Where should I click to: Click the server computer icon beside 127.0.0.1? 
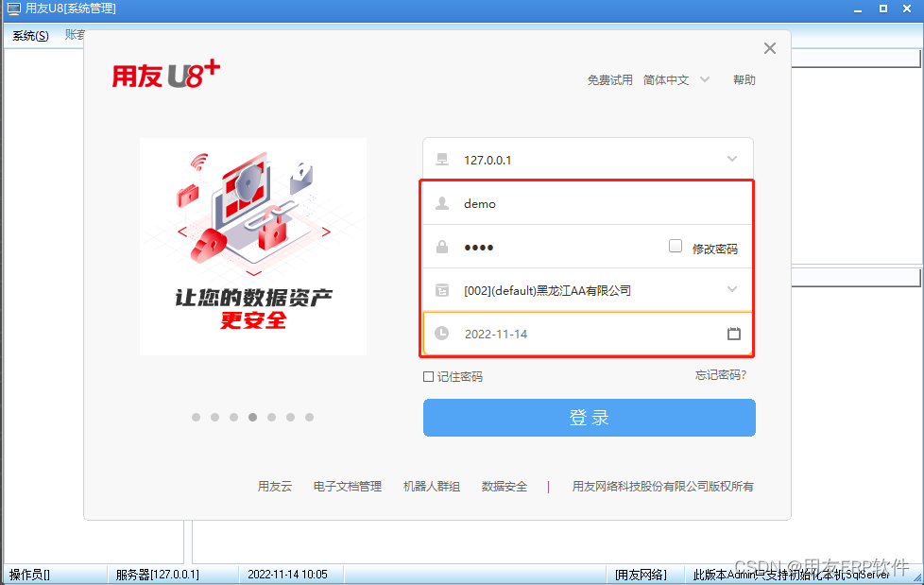click(442, 159)
